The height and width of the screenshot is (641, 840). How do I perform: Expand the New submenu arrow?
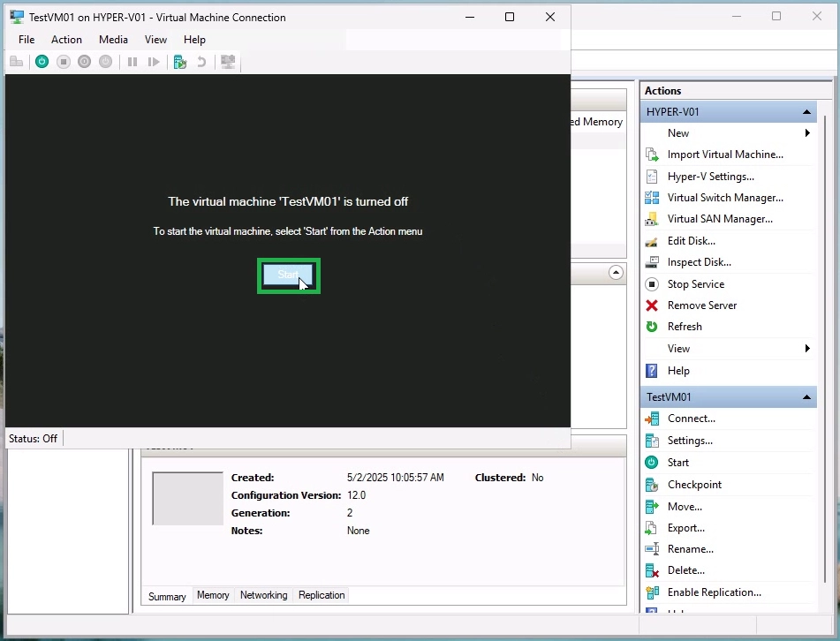click(806, 132)
